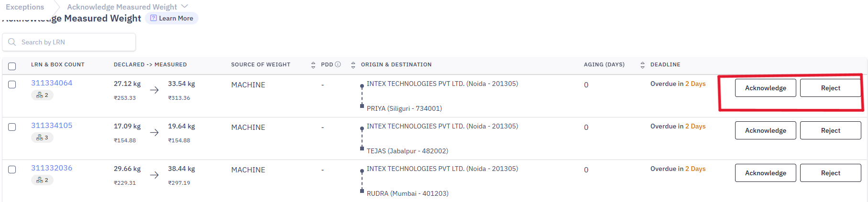
Task: Click the search magnifier icon
Action: pos(12,42)
